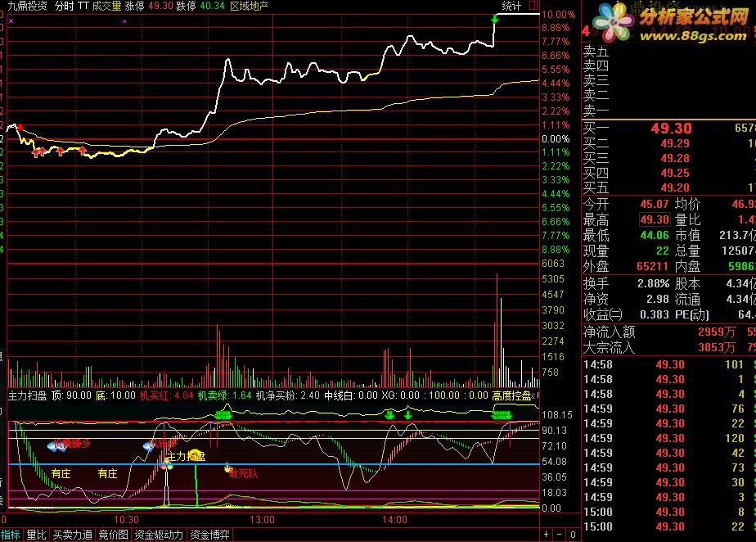Click the 净资 value 2.98
Image resolution: width=756 pixels, height=542 pixels.
pos(658,299)
